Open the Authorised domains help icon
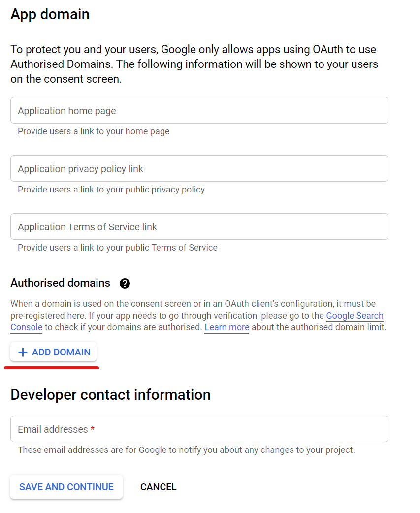Viewport: 420px width, 513px height. tap(125, 283)
